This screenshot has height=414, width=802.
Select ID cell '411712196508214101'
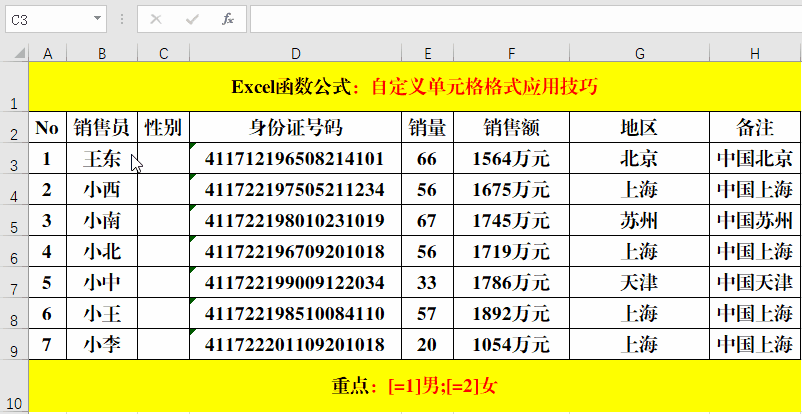(x=295, y=158)
